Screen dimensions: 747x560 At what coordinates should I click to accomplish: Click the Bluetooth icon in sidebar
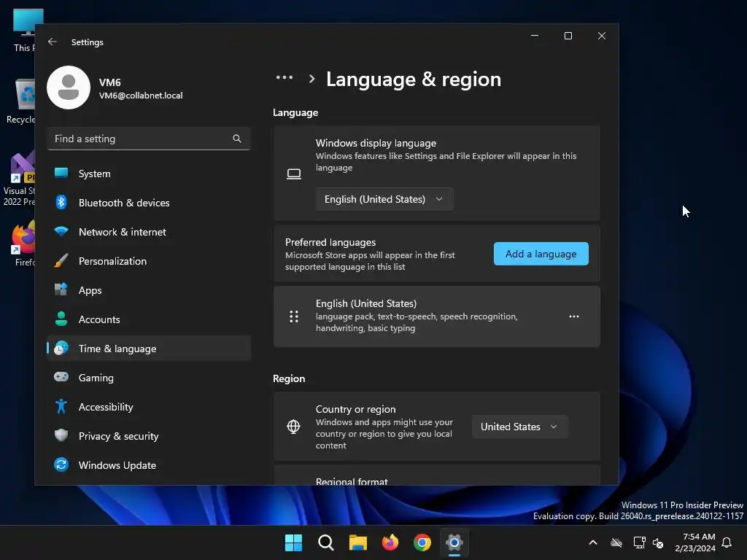point(61,203)
